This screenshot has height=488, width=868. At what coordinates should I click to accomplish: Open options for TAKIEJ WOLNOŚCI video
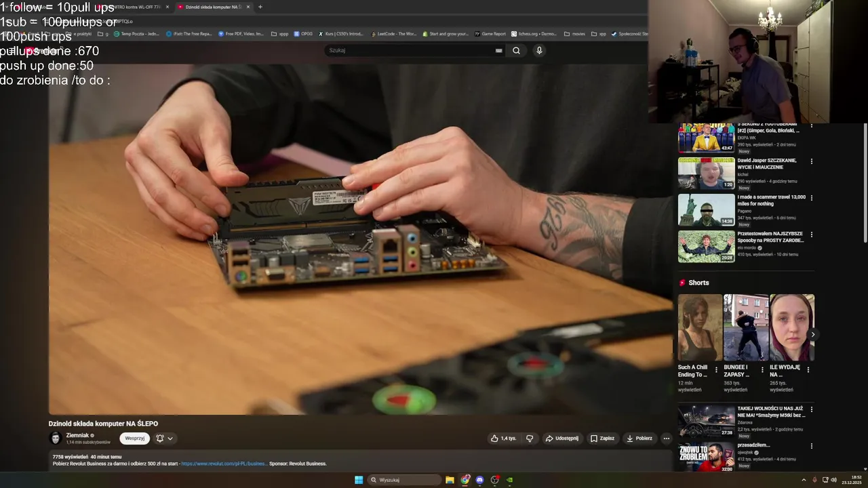pyautogui.click(x=811, y=409)
